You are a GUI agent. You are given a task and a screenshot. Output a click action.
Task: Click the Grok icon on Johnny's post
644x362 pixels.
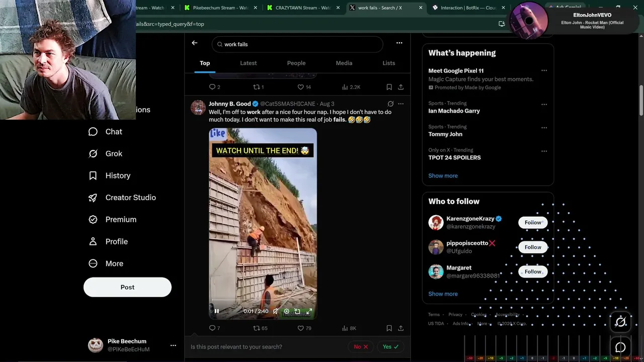[x=390, y=104]
